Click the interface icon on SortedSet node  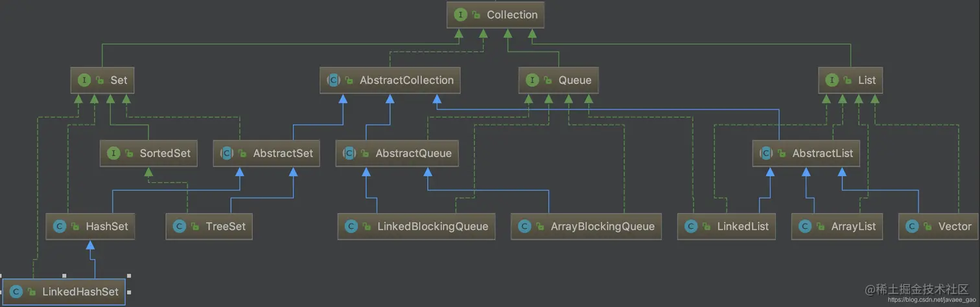click(x=114, y=153)
